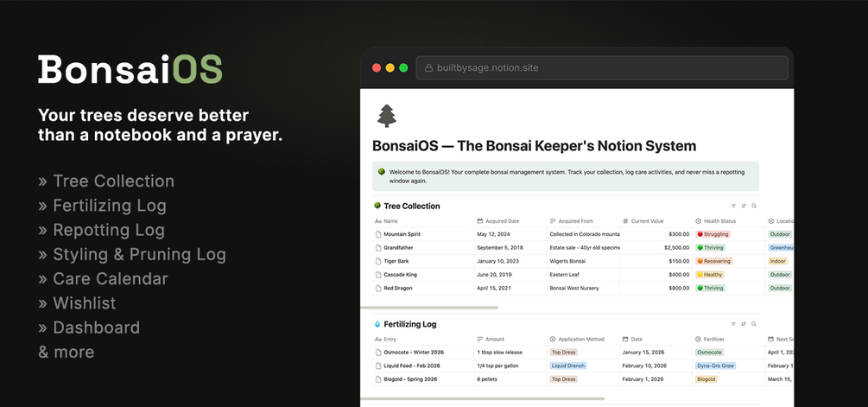Open sort for Tree Collection table

click(744, 206)
